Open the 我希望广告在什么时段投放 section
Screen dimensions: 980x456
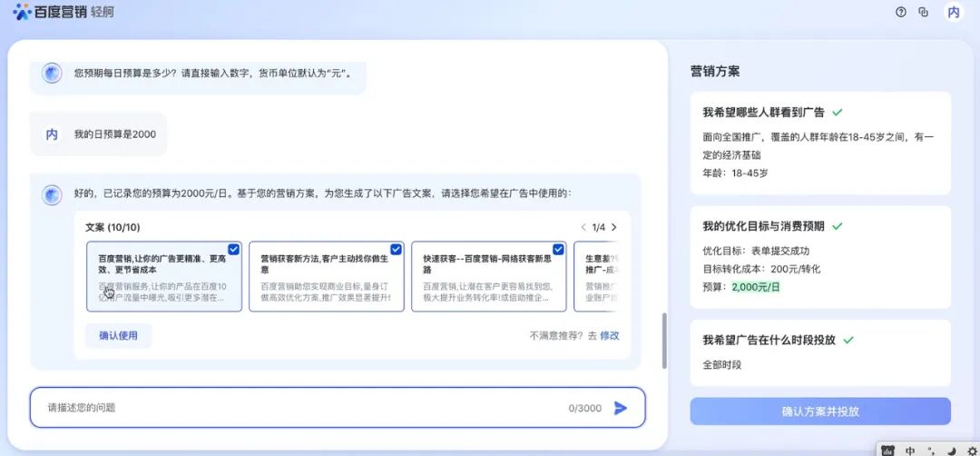820,352
